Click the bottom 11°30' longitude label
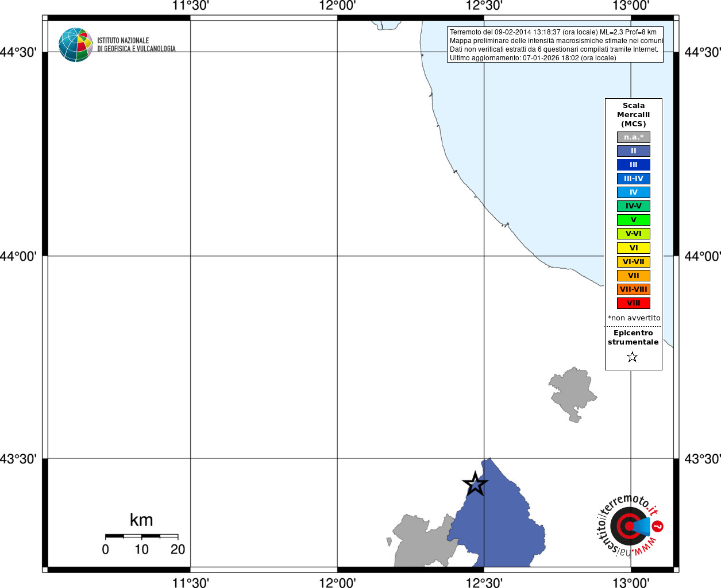Image resolution: width=721 pixels, height=588 pixels. pos(190,583)
